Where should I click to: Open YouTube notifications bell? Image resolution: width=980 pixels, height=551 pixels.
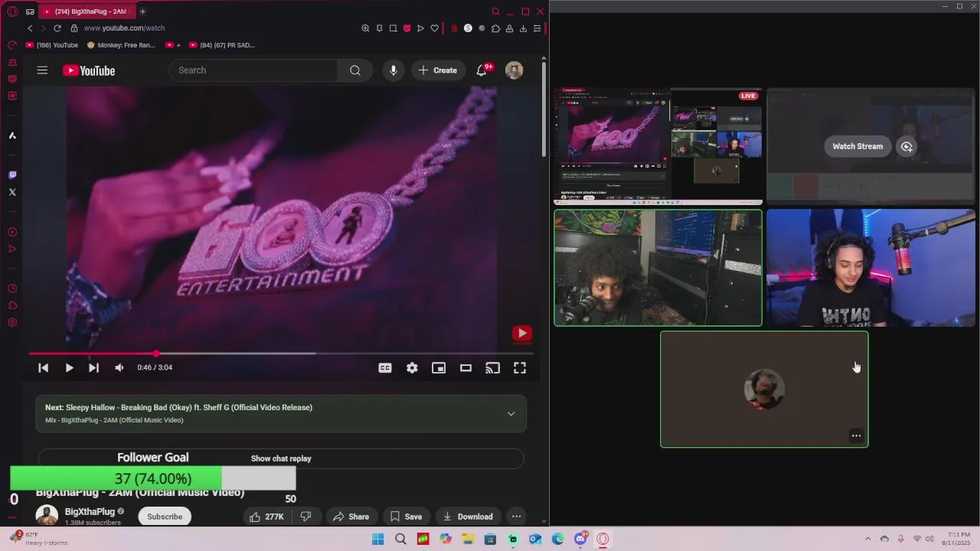click(x=482, y=70)
